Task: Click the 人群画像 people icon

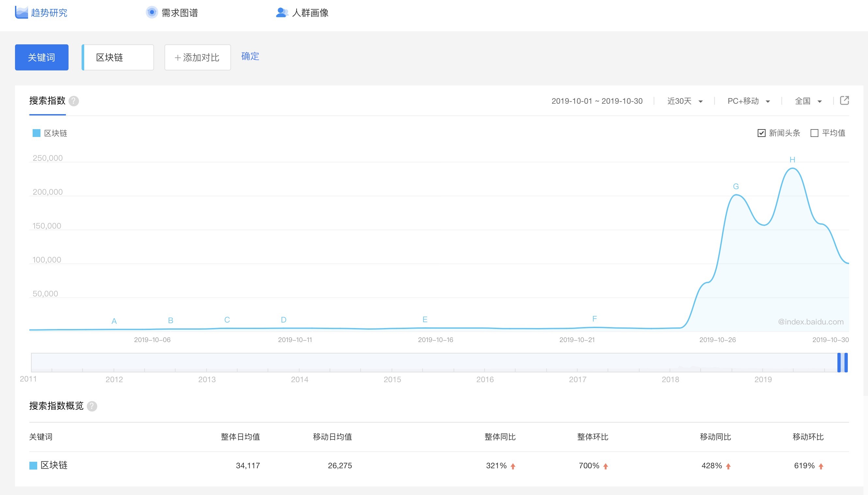Action: [282, 13]
